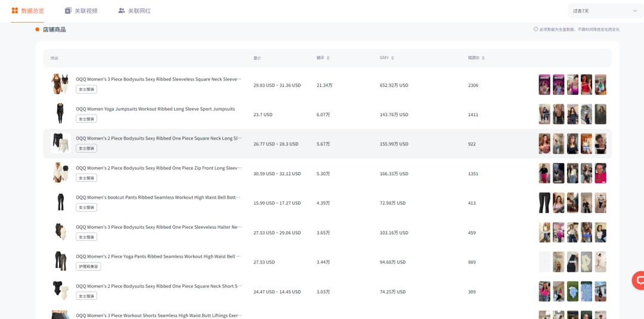
Task: Select the 103.16万 USD GMV value
Action: (394, 233)
